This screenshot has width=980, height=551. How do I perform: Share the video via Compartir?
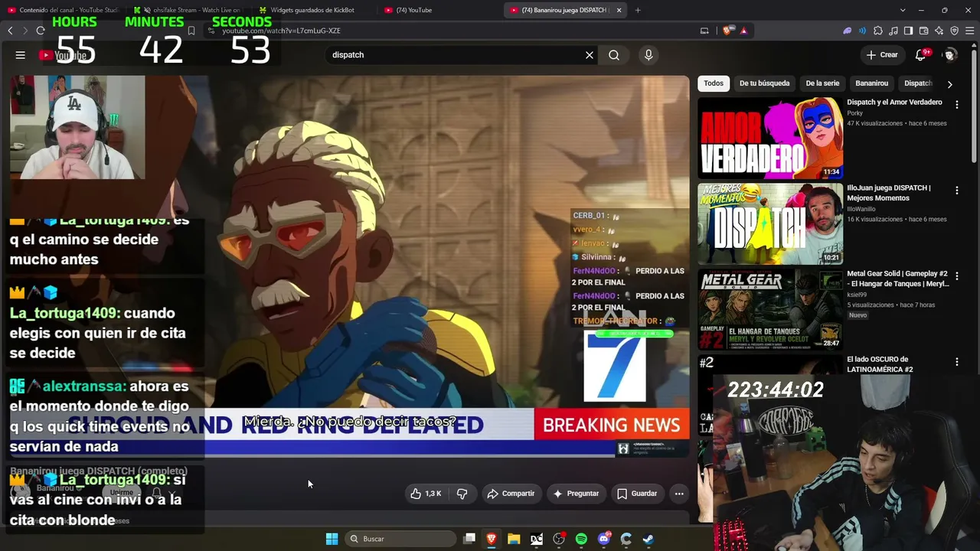[511, 494]
